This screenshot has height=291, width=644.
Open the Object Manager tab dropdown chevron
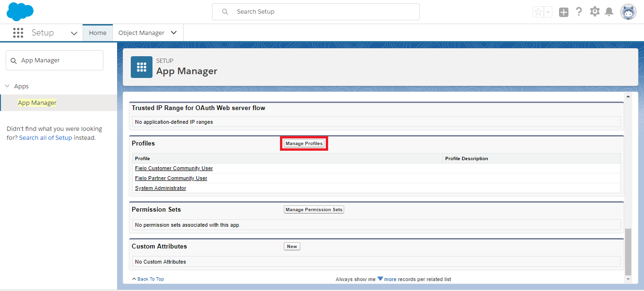click(174, 33)
